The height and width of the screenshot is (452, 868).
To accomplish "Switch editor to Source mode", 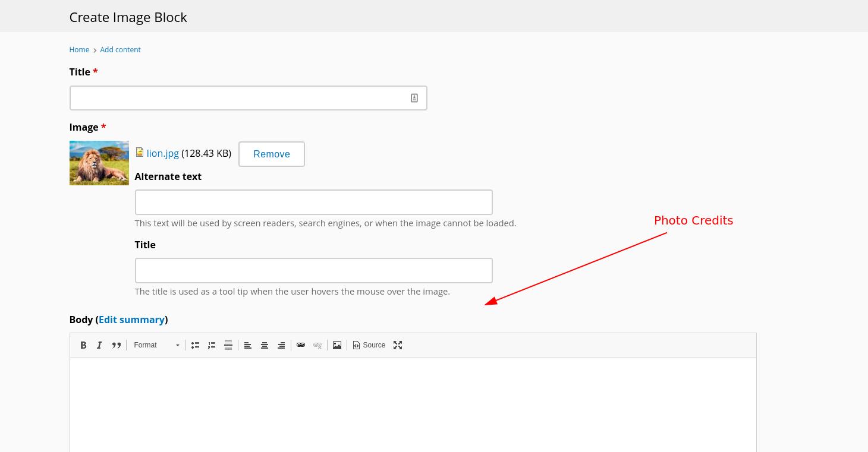I will click(369, 345).
